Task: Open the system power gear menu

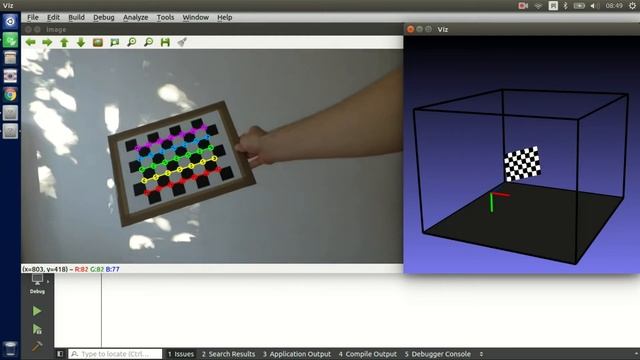Action: pos(632,6)
